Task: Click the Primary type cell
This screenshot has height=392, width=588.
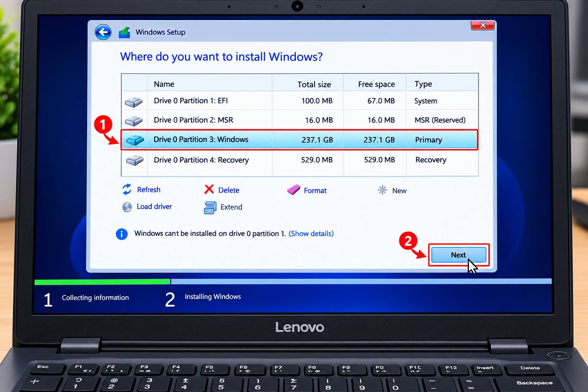Action: coord(428,140)
